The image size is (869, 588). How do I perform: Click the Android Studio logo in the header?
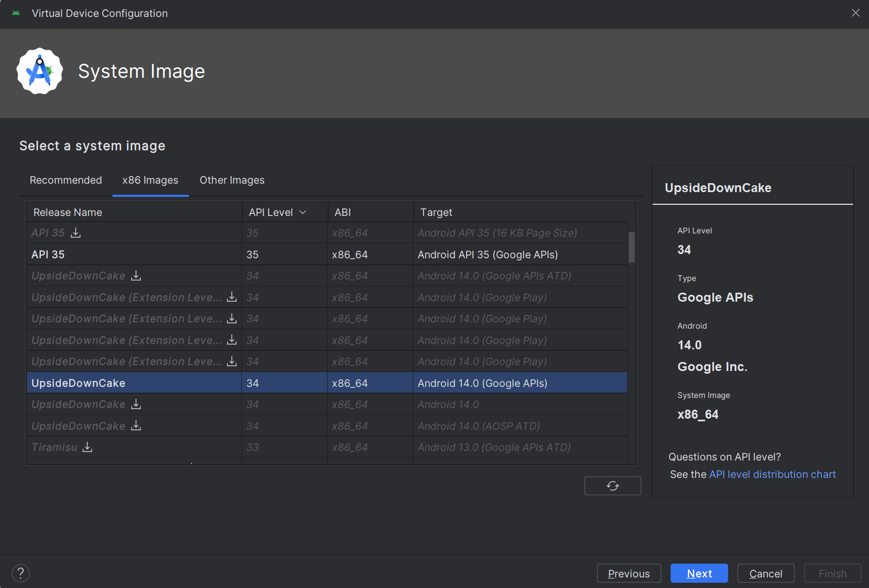pyautogui.click(x=40, y=71)
